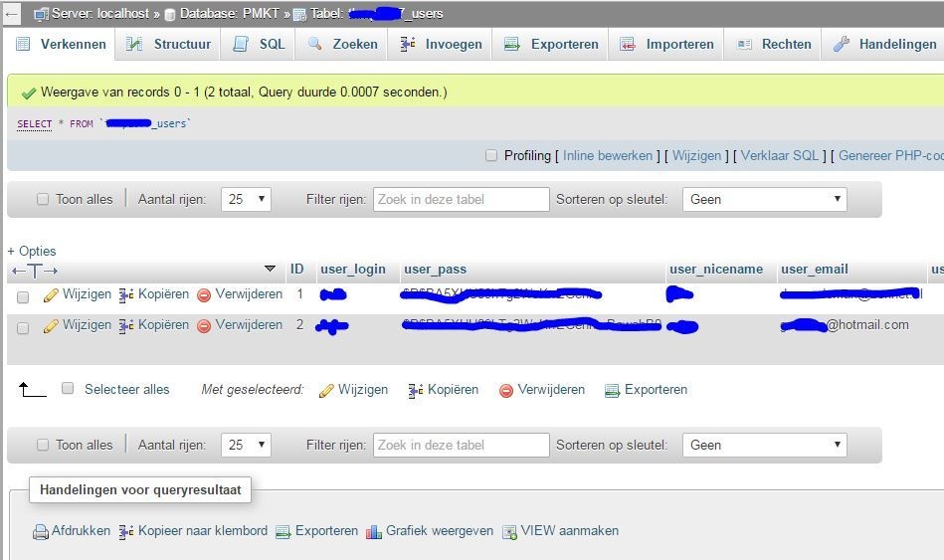Open the upper Sorteren op sleutel dropdown
The height and width of the screenshot is (560, 944).
[765, 199]
